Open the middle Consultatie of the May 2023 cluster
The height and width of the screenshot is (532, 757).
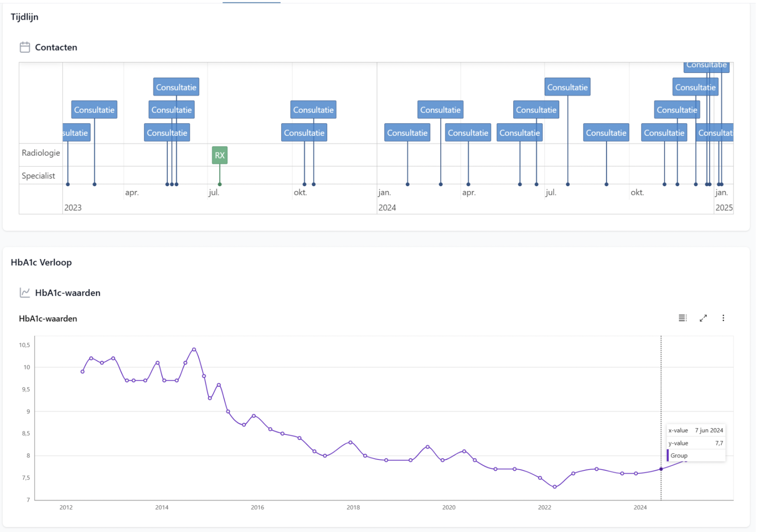(x=172, y=109)
